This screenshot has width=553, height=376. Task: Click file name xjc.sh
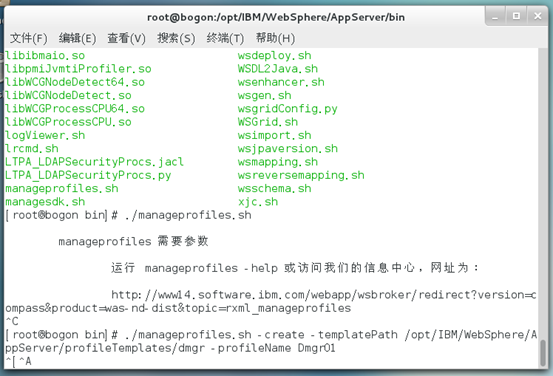click(x=258, y=202)
